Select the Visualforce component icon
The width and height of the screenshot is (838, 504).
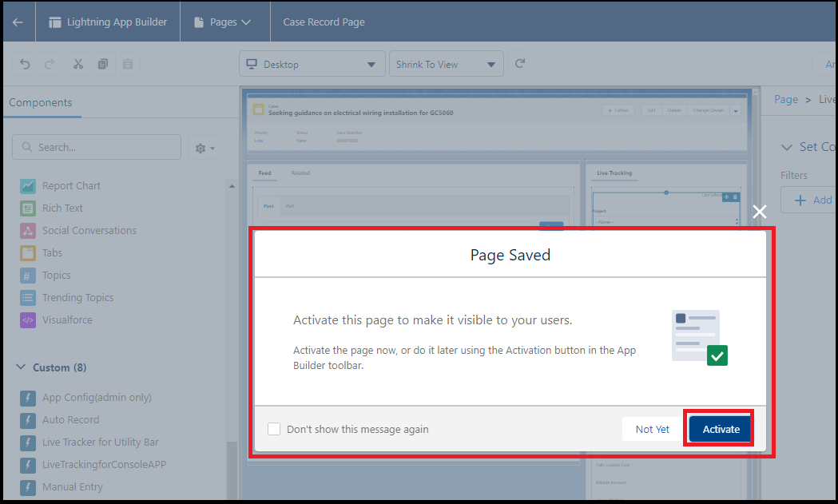click(28, 320)
